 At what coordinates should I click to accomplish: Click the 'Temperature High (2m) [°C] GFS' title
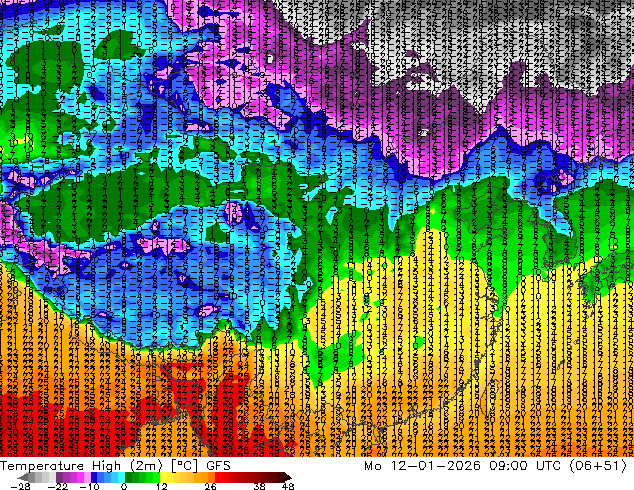(115, 466)
